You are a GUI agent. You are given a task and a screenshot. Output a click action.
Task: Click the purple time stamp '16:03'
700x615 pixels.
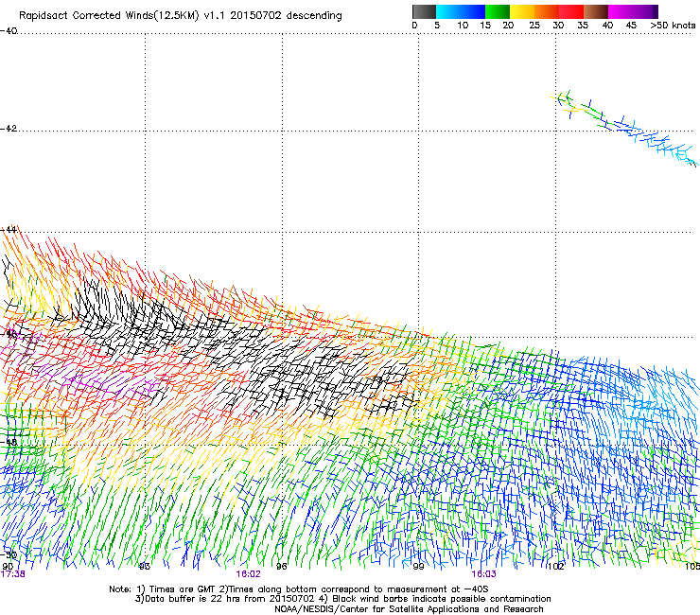click(483, 574)
